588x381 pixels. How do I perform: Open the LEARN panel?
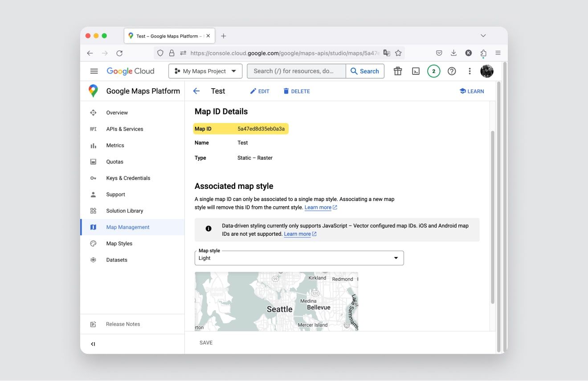[472, 91]
